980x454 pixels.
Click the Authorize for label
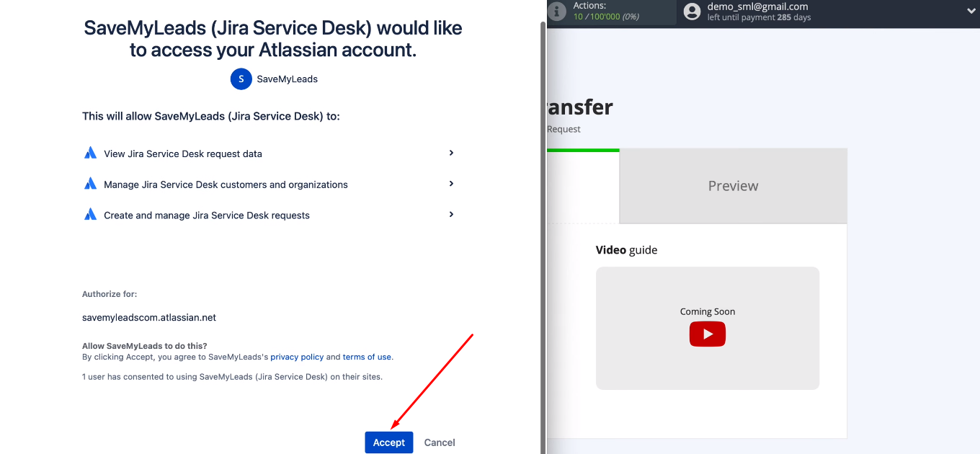tap(110, 294)
